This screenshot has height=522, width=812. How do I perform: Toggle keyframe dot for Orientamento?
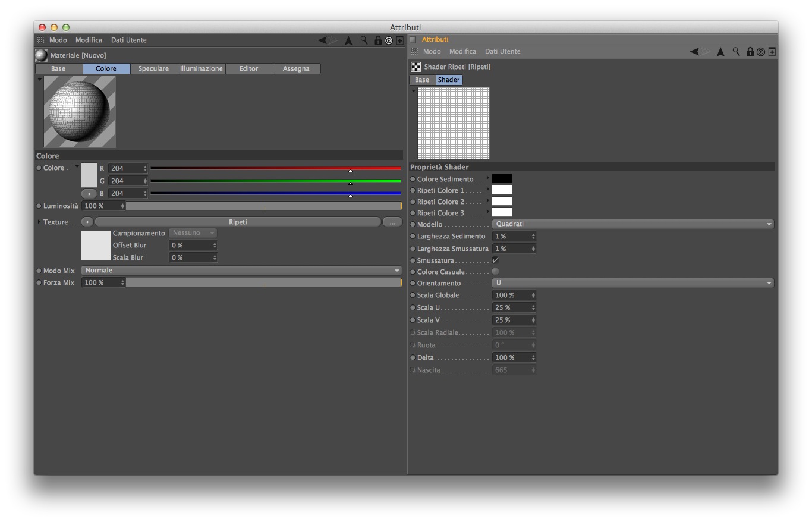click(413, 284)
